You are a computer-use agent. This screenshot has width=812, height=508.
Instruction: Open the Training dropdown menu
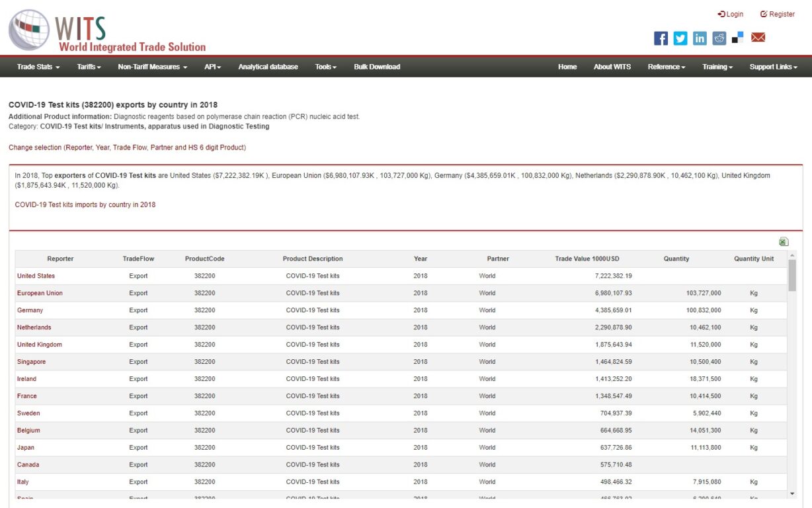point(717,67)
